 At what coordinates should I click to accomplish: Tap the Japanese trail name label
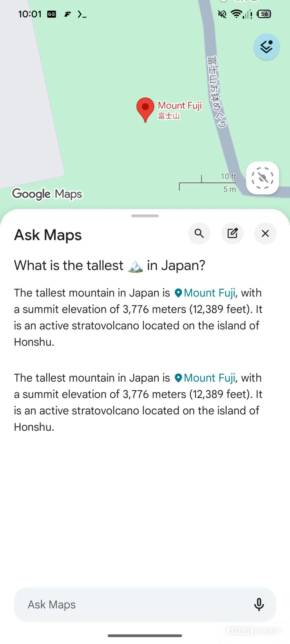coord(216,91)
